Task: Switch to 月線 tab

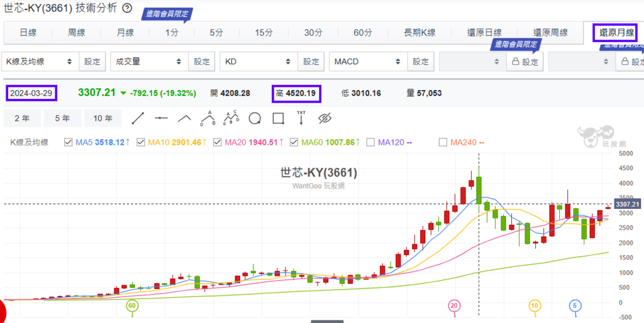Action: click(x=125, y=33)
